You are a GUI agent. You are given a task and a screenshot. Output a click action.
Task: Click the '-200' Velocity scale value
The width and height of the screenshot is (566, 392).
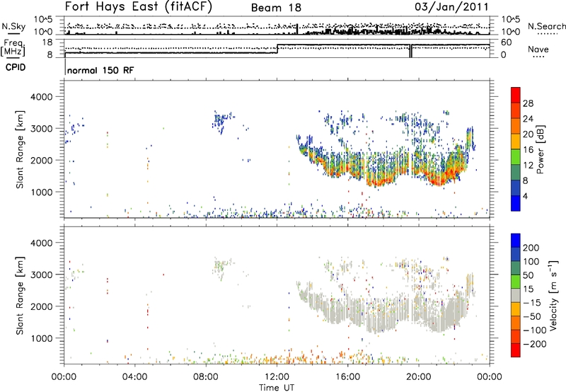pyautogui.click(x=534, y=344)
